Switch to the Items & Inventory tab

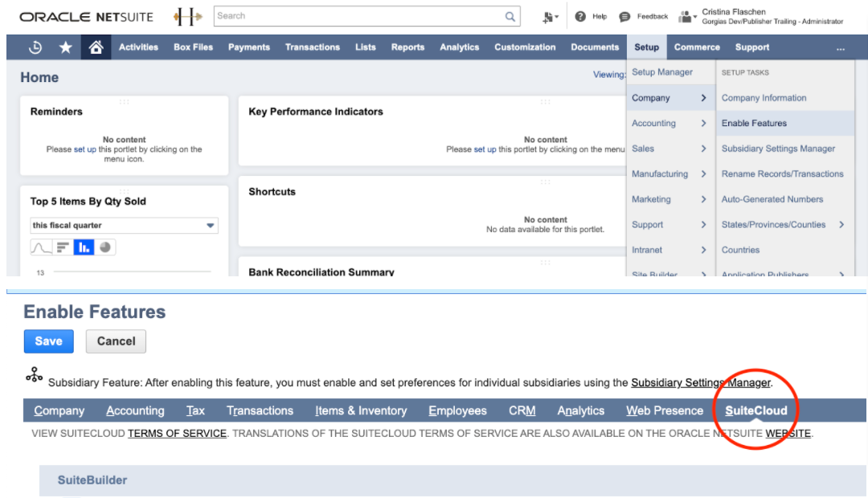pos(361,410)
